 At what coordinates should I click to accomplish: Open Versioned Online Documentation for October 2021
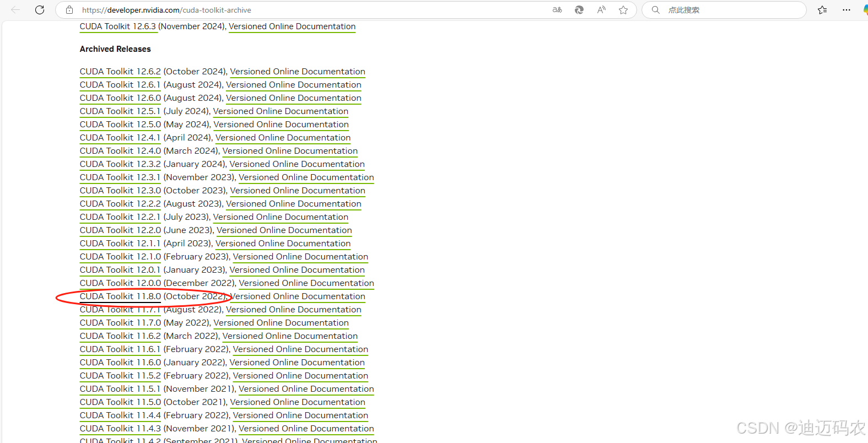[x=298, y=402]
